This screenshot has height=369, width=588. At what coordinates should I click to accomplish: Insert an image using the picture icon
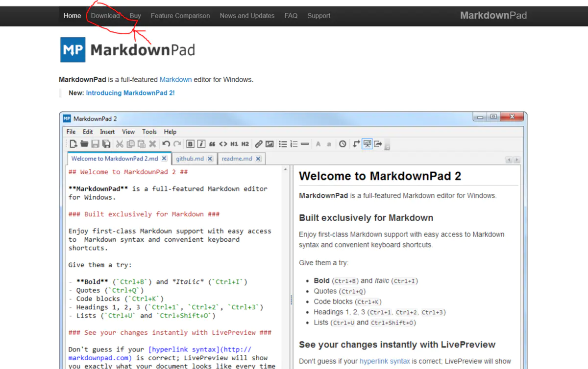(x=270, y=143)
